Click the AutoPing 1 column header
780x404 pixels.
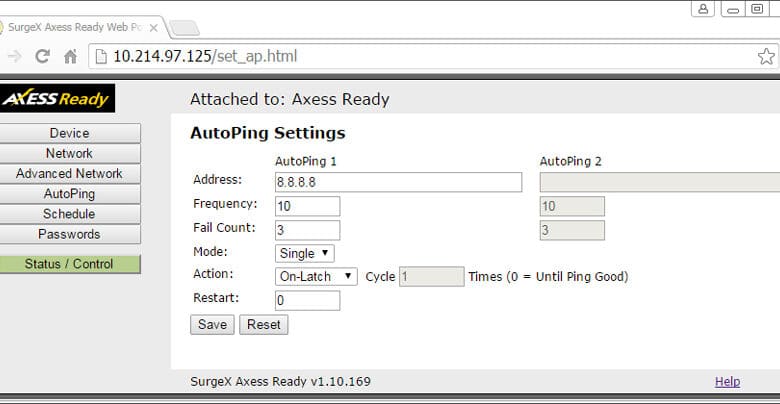tap(305, 162)
